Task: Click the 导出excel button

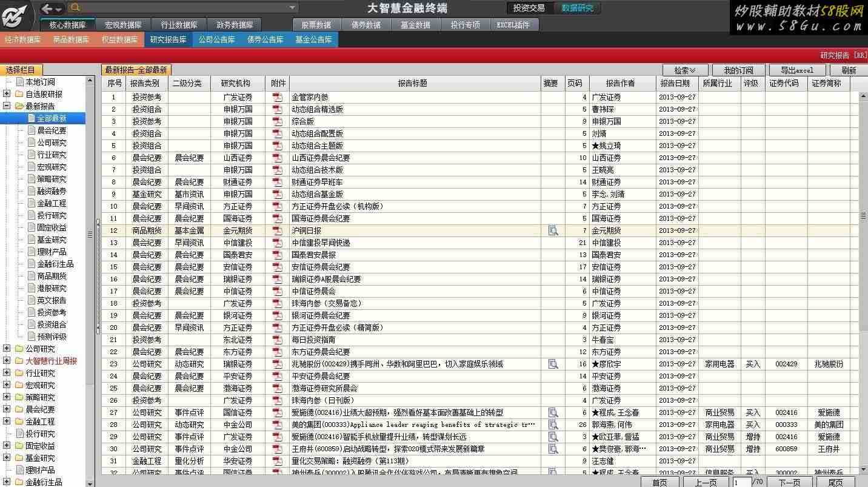Action: [x=797, y=70]
